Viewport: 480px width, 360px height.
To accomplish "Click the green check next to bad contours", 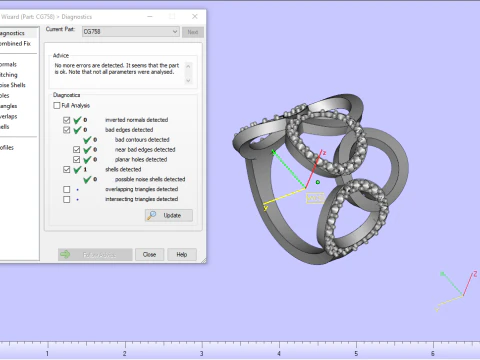I will 87,140.
